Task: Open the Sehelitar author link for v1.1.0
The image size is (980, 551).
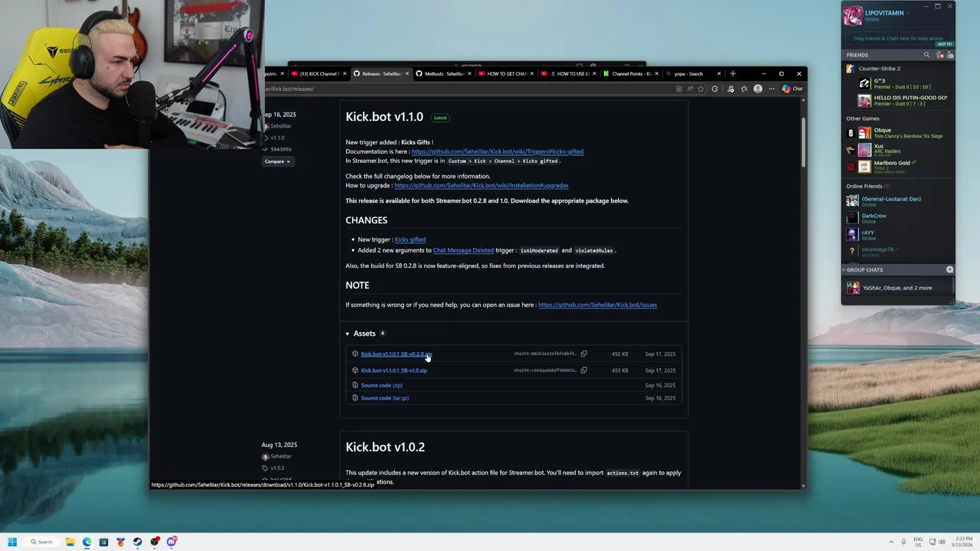Action: pyautogui.click(x=281, y=126)
